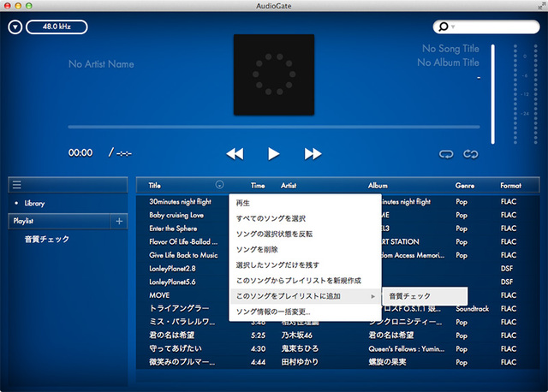The height and width of the screenshot is (392, 548).
Task: Sort by the Genre column header
Action: (x=465, y=186)
